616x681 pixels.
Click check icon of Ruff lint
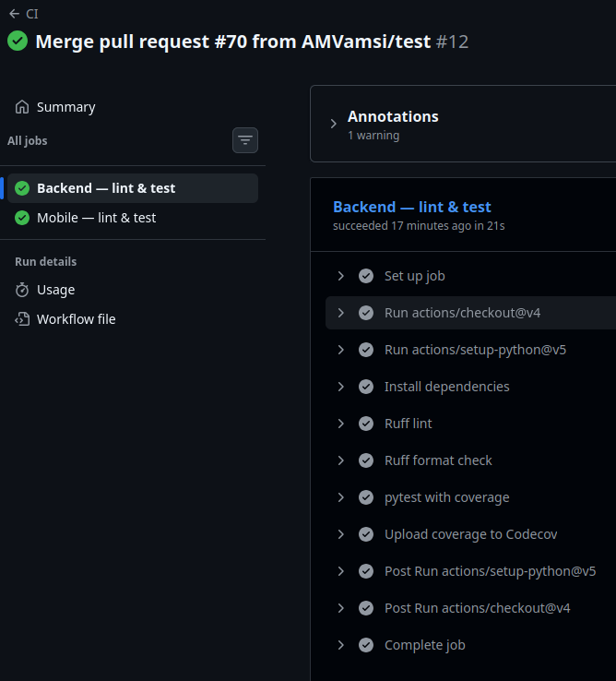[x=366, y=424]
